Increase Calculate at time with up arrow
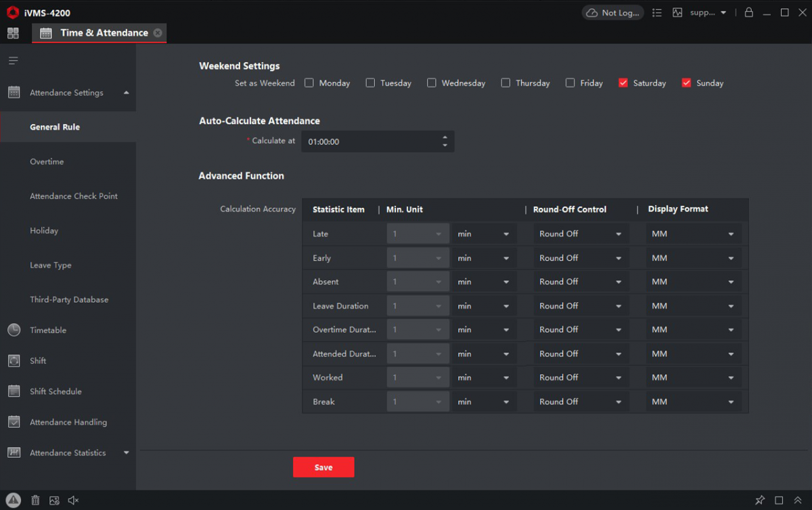The height and width of the screenshot is (510, 812). [445, 138]
